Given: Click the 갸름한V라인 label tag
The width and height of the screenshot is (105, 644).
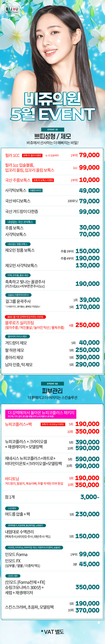Looking at the screenshot, I should pyautogui.click(x=36, y=190).
